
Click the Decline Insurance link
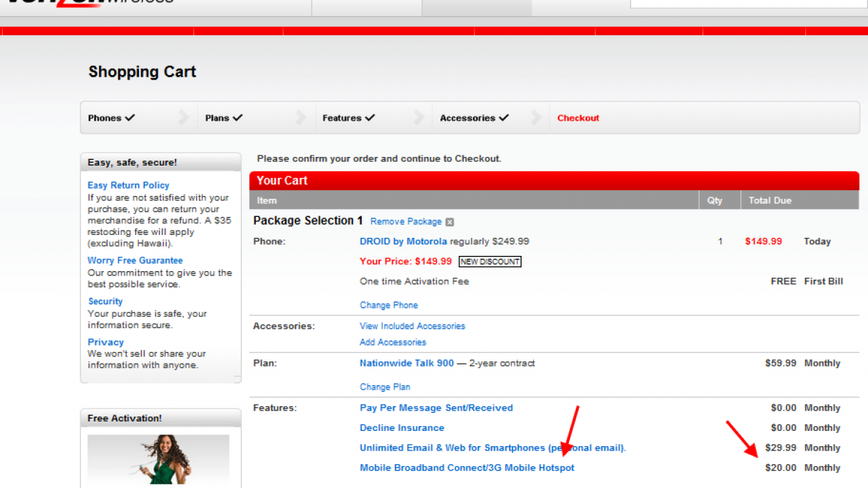click(402, 428)
